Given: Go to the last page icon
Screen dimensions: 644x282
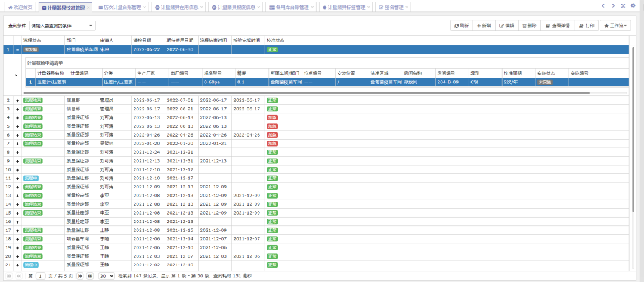Looking at the screenshot, I should pyautogui.click(x=90, y=276).
